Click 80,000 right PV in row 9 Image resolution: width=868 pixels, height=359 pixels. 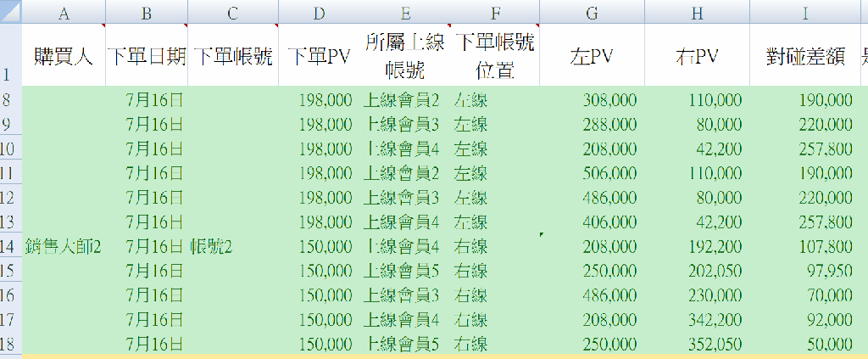coord(719,124)
